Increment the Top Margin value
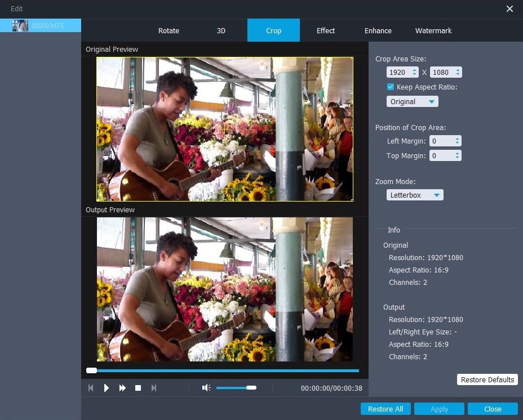Viewport: 523px width, 420px height. (458, 153)
